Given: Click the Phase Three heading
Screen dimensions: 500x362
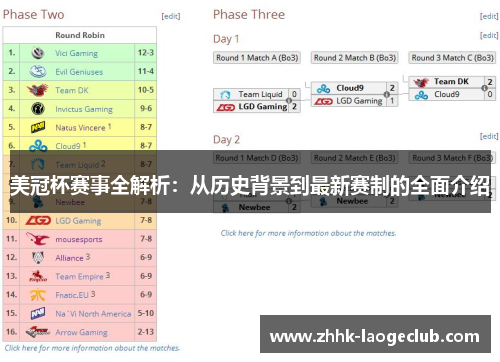Looking at the screenshot, I should (x=249, y=15).
